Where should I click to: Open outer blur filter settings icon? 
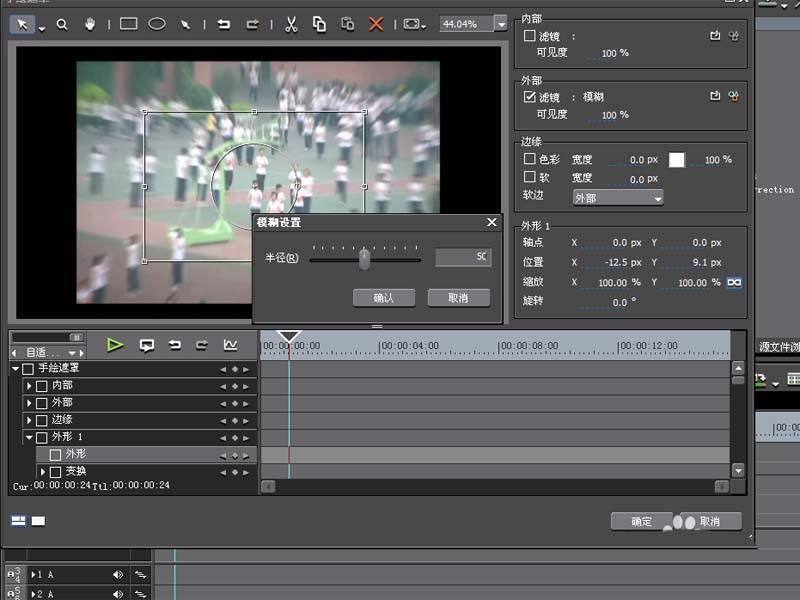(734, 96)
